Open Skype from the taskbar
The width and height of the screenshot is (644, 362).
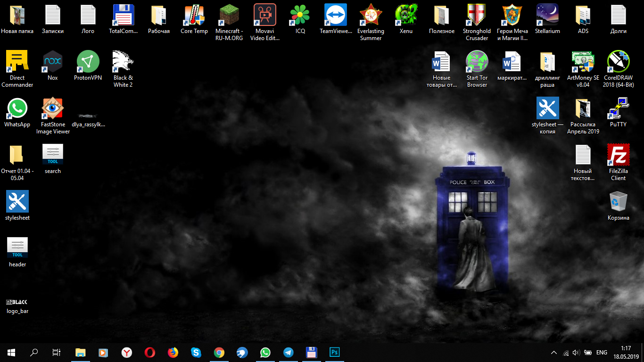tap(196, 352)
